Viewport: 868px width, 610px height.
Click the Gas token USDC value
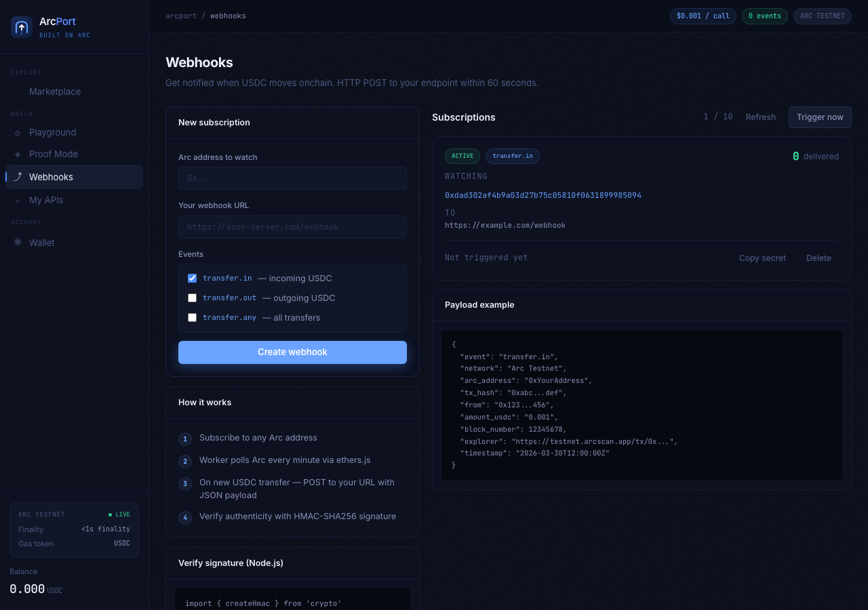click(x=122, y=544)
